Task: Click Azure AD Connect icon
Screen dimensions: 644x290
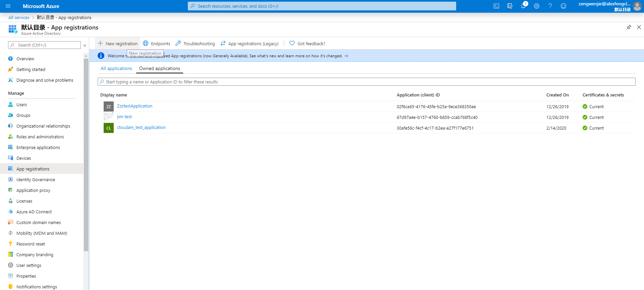Action: 10,212
